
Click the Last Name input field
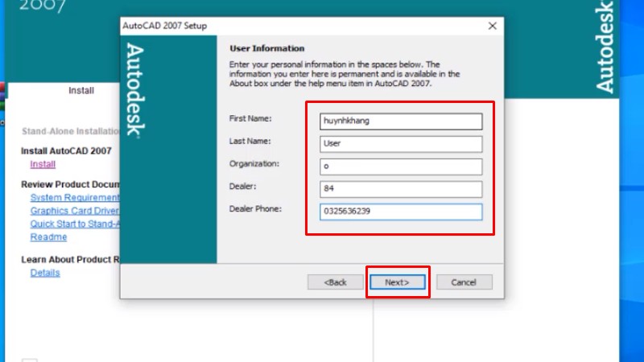coord(400,144)
